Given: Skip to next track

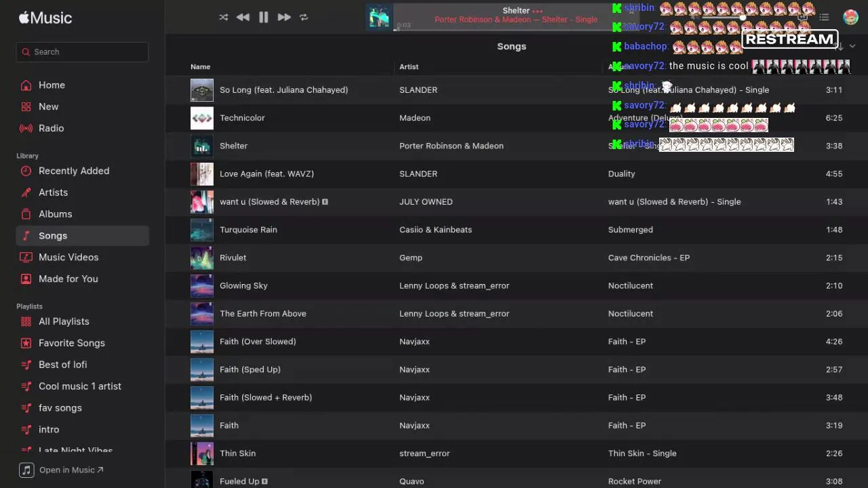Looking at the screenshot, I should click(x=284, y=18).
